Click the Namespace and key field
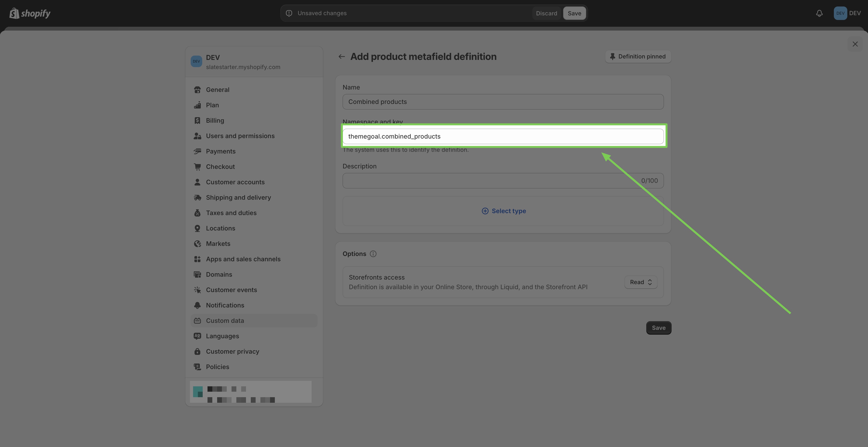 click(x=503, y=136)
